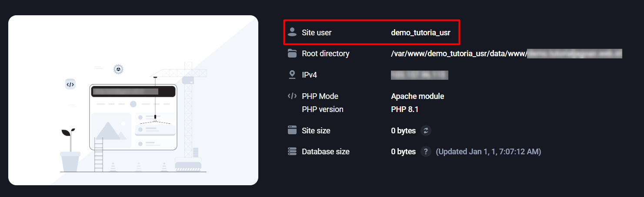
Task: Select the demo_tutoria_usr site user value
Action: pyautogui.click(x=420, y=33)
